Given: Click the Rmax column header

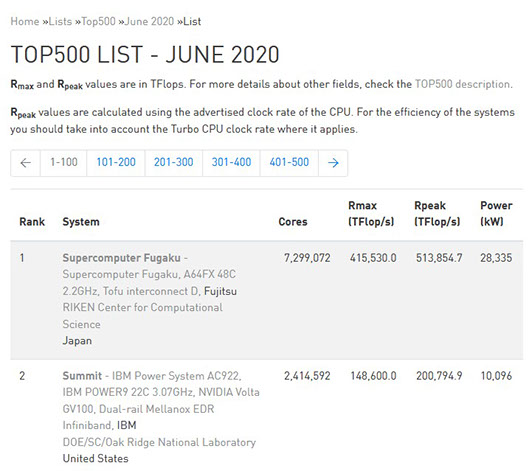Looking at the screenshot, I should pos(371,214).
